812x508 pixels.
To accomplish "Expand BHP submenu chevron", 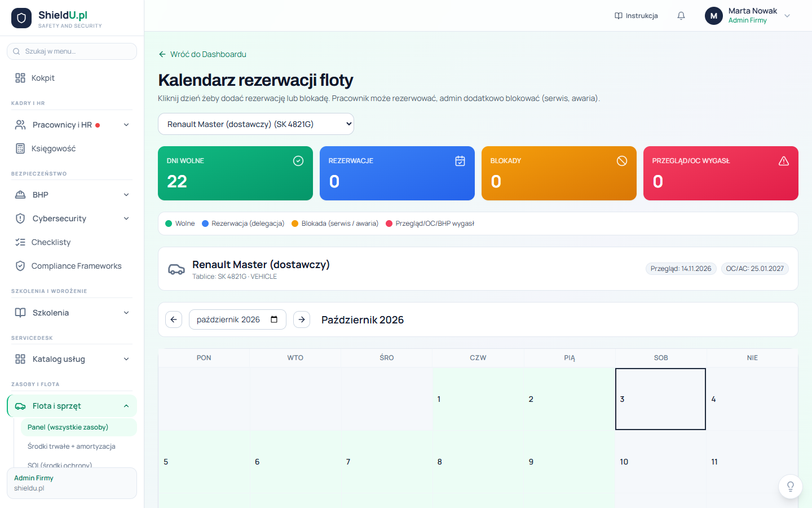I will coord(126,195).
